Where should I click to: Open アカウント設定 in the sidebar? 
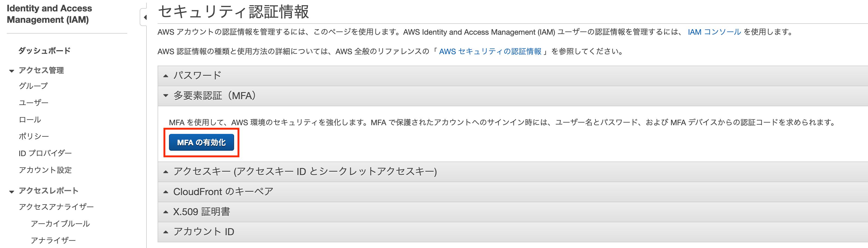(x=45, y=170)
